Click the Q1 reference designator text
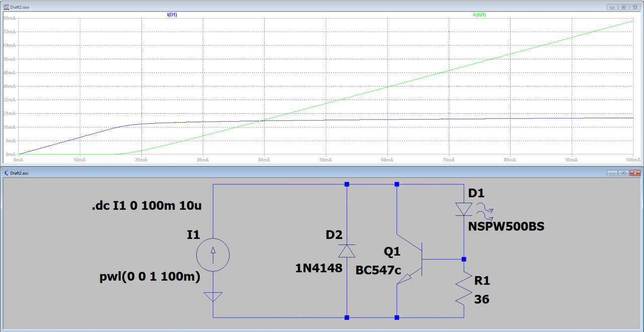The image size is (644, 332). coord(392,252)
